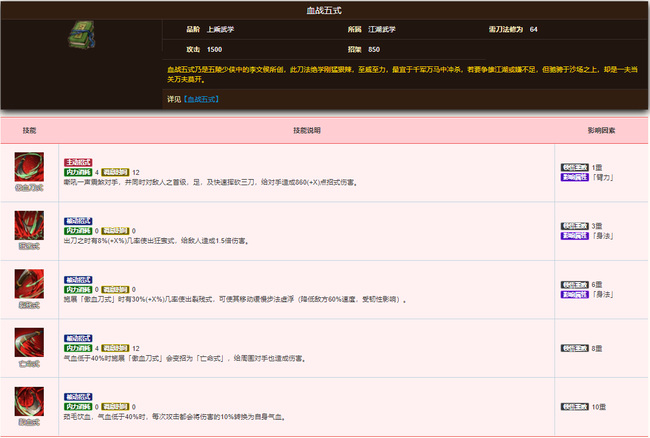Click the 傲血刀式 name under first skill icon

coord(29,188)
